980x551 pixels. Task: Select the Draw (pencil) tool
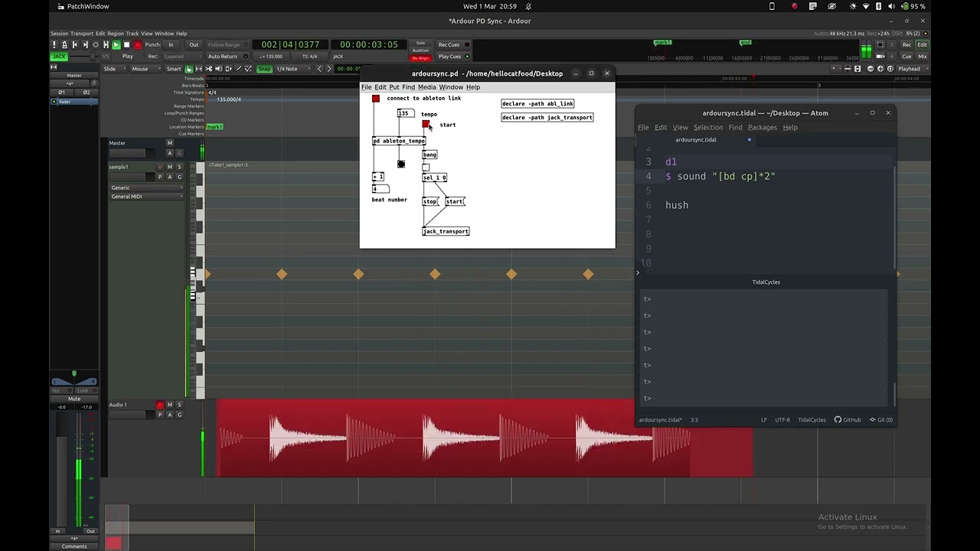tap(238, 69)
